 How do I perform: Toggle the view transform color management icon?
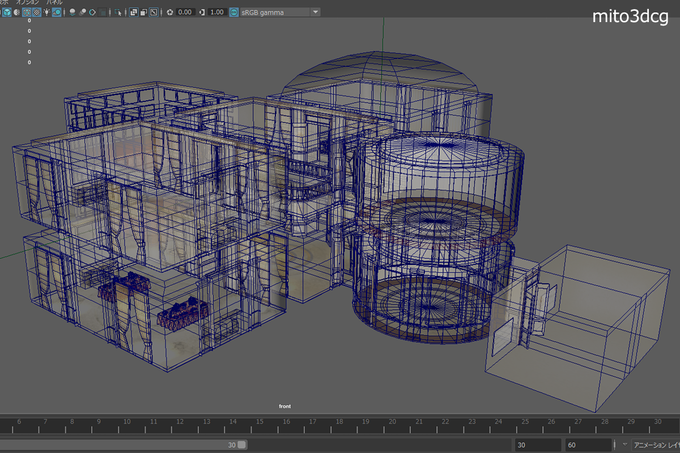234,12
